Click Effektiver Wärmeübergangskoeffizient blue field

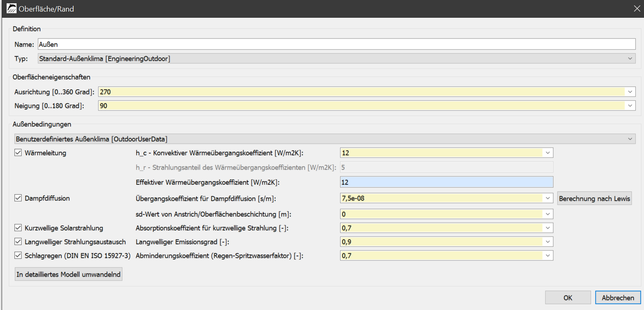447,182
